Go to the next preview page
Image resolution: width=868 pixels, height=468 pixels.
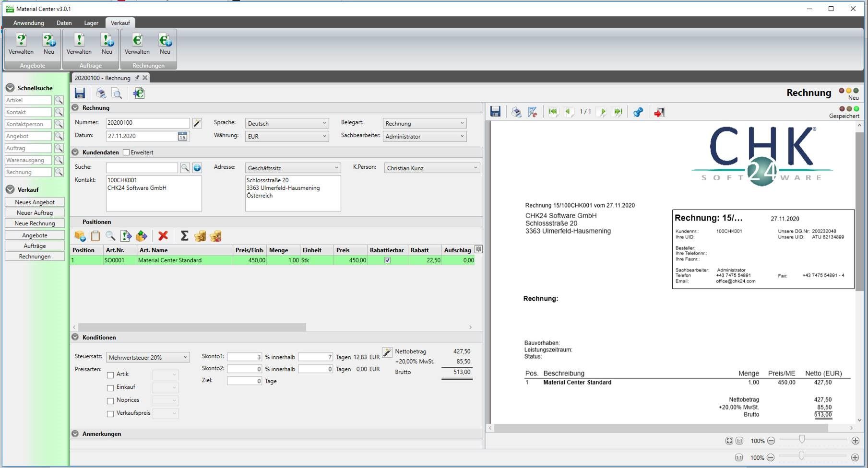click(x=603, y=112)
